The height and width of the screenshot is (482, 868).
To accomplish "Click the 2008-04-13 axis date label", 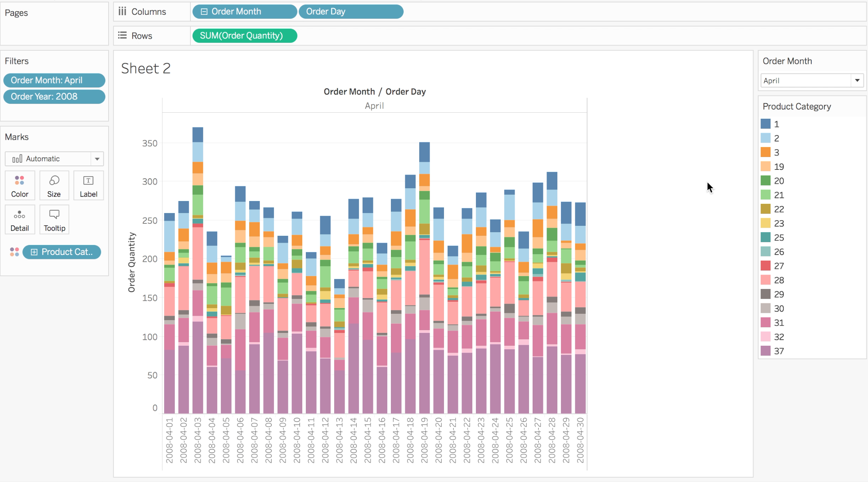I will 339,440.
